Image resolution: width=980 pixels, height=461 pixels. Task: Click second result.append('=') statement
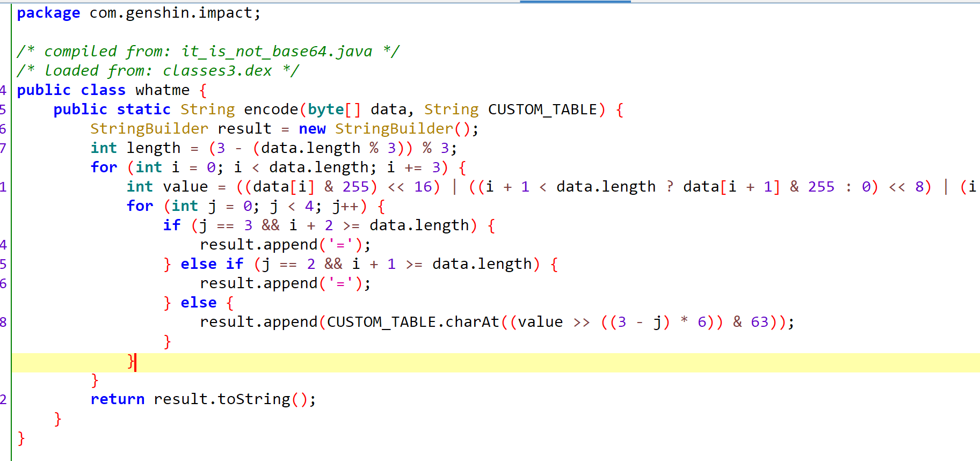[285, 283]
